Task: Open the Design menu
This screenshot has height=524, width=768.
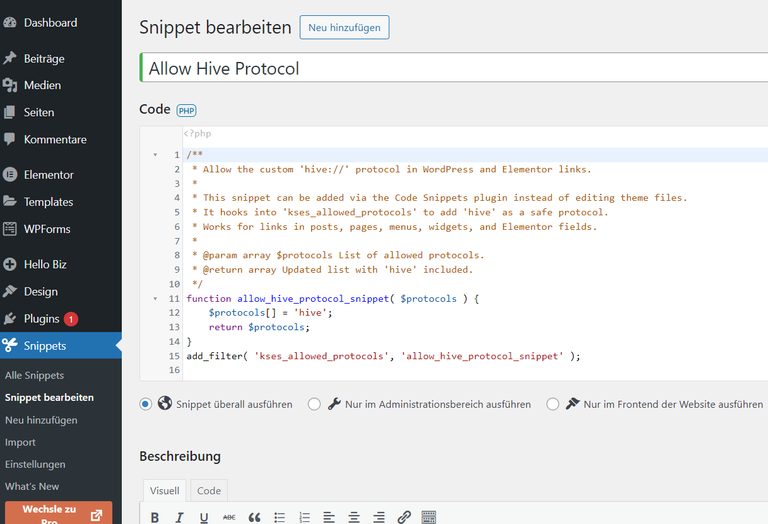Action: coord(41,291)
